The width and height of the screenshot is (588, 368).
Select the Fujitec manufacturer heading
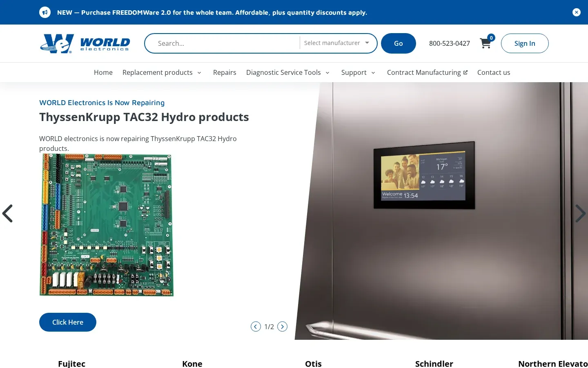click(72, 364)
